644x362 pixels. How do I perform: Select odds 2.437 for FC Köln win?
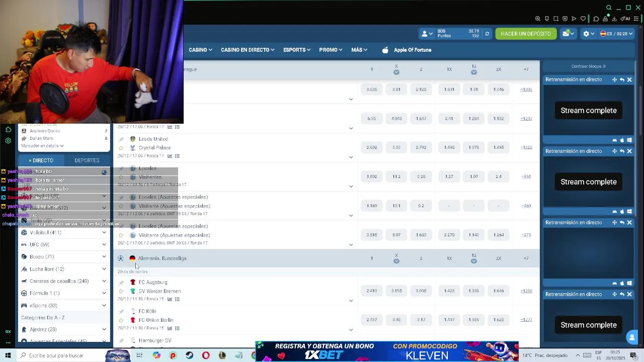[x=372, y=320]
